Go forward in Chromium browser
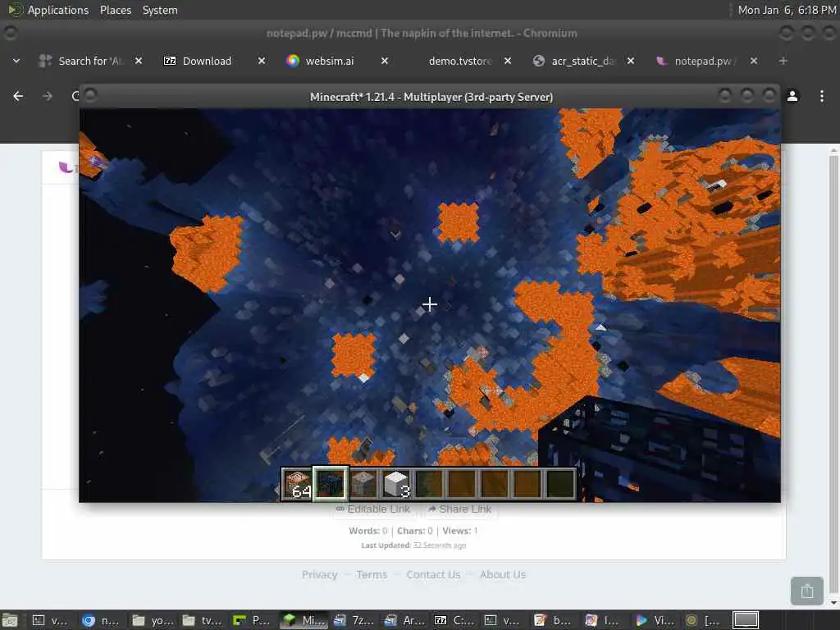 [48, 96]
